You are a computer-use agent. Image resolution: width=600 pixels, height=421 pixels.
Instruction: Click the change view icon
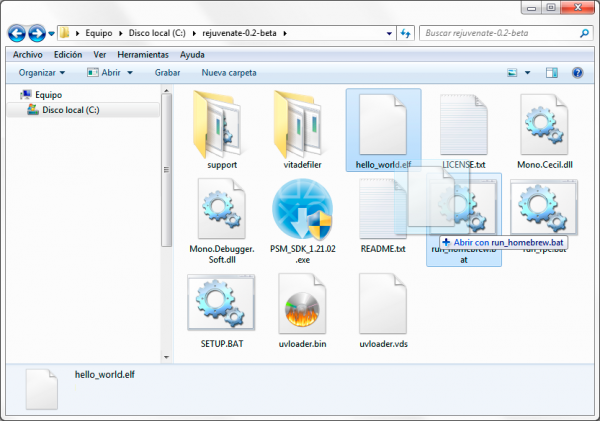tap(512, 73)
